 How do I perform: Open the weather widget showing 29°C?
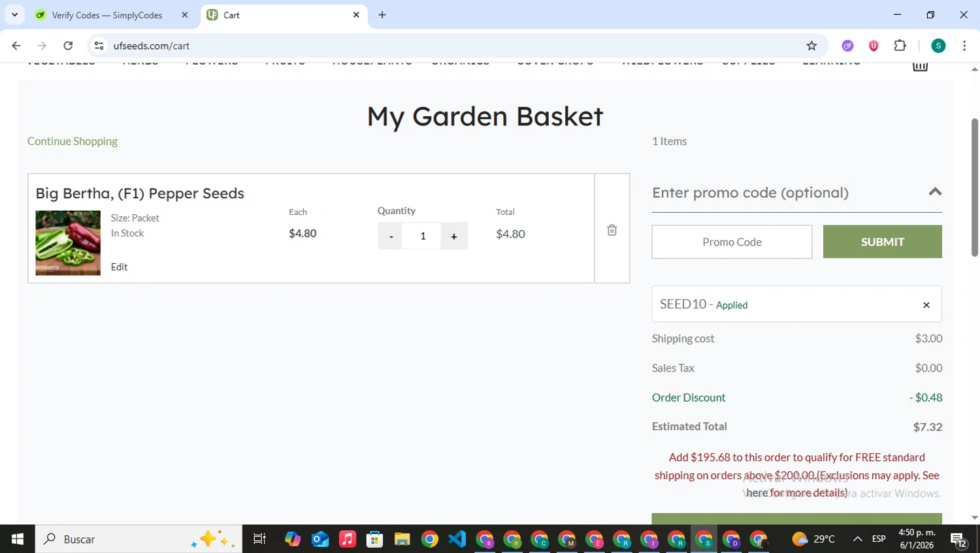[x=813, y=539]
